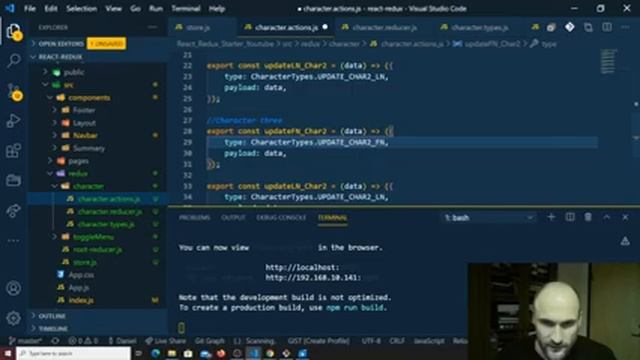Image resolution: width=640 pixels, height=360 pixels.
Task: Show additional views ellipsis in activity bar
Action: tap(13, 240)
